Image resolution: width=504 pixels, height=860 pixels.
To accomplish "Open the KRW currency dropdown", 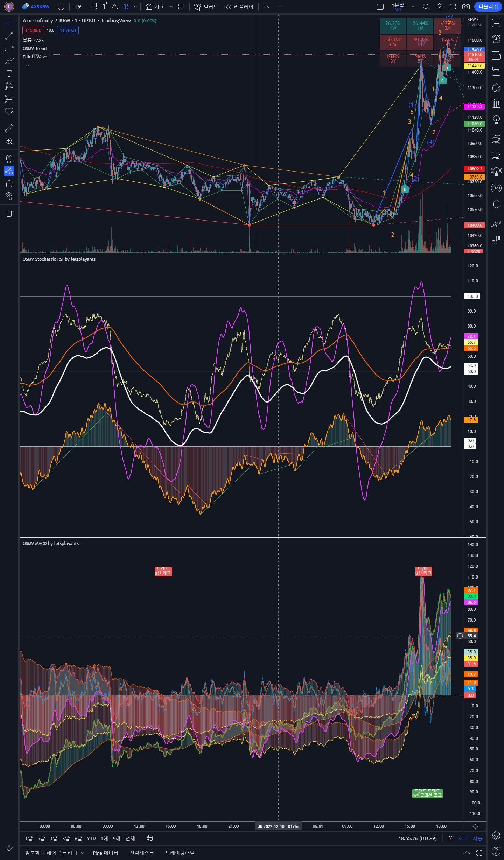I will coord(473,19).
